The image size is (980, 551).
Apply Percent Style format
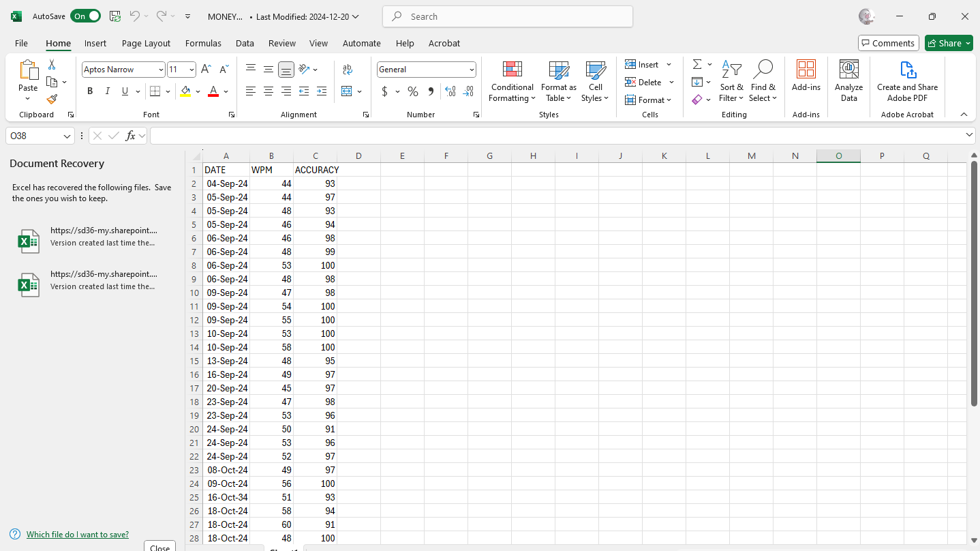click(413, 91)
